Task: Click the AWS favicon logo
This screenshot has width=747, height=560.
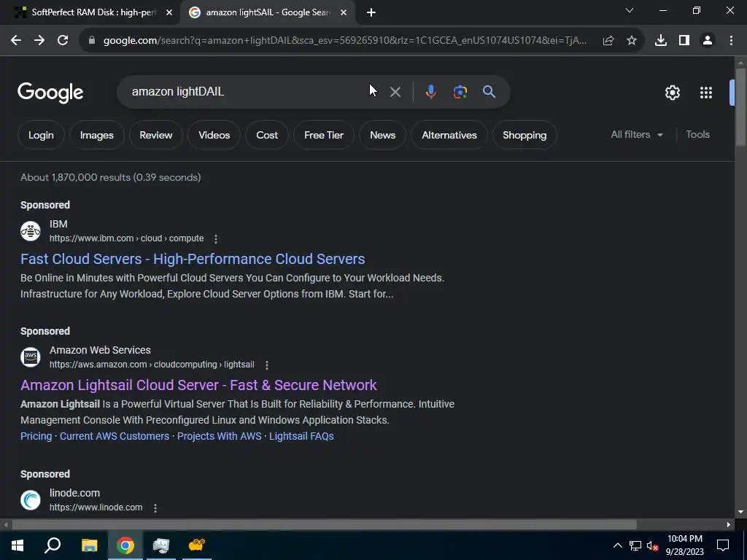Action: [x=31, y=357]
